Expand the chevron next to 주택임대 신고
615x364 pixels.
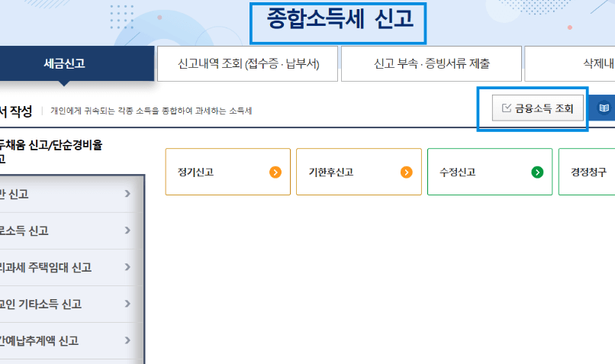tap(127, 267)
